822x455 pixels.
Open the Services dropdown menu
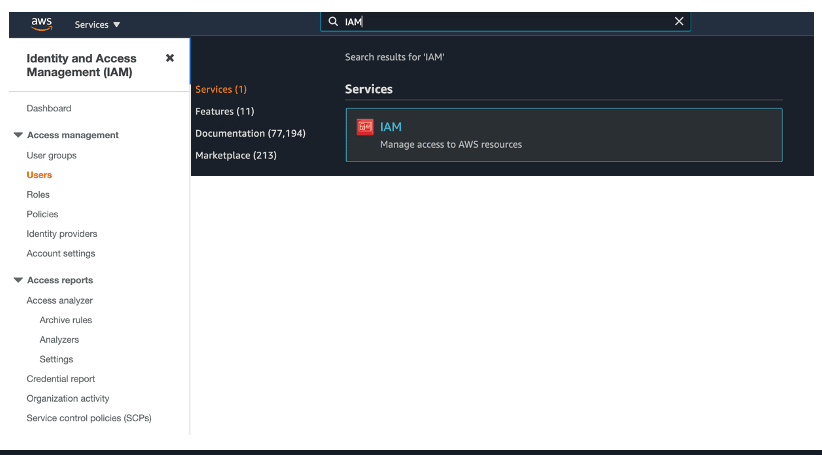pos(98,25)
